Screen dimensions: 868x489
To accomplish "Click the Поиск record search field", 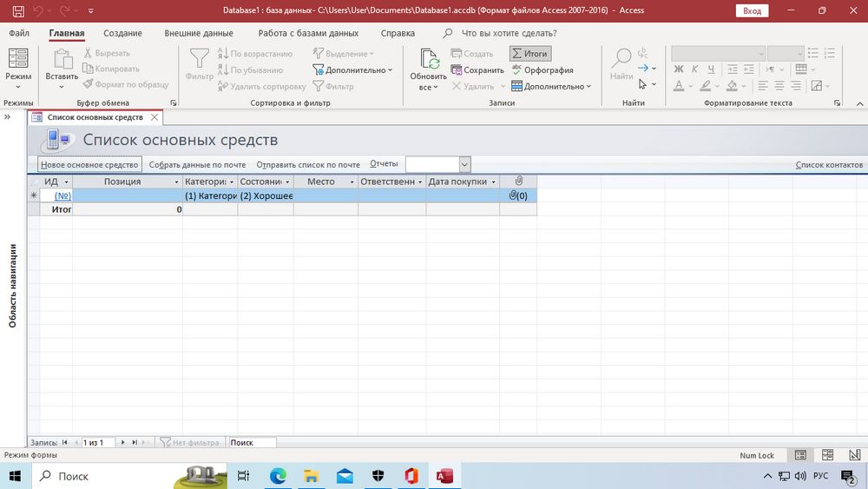I will click(252, 442).
